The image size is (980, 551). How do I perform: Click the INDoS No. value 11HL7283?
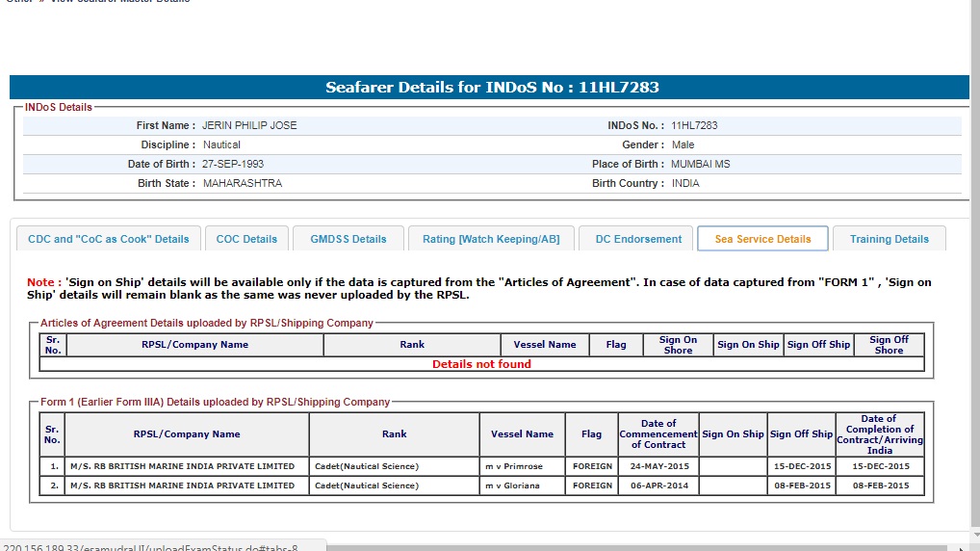[x=694, y=125]
